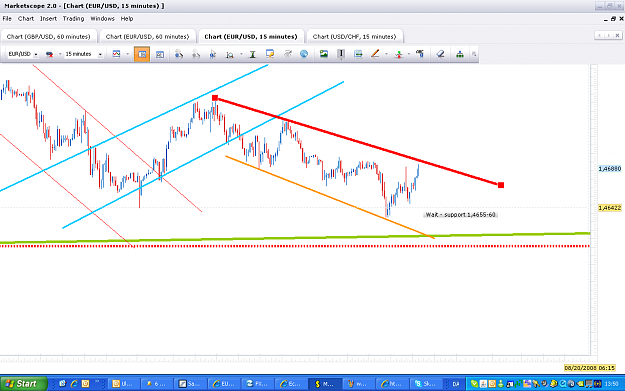Click the 'Wait - support 1,4655-60' chart label
625x391 pixels.
coord(460,215)
